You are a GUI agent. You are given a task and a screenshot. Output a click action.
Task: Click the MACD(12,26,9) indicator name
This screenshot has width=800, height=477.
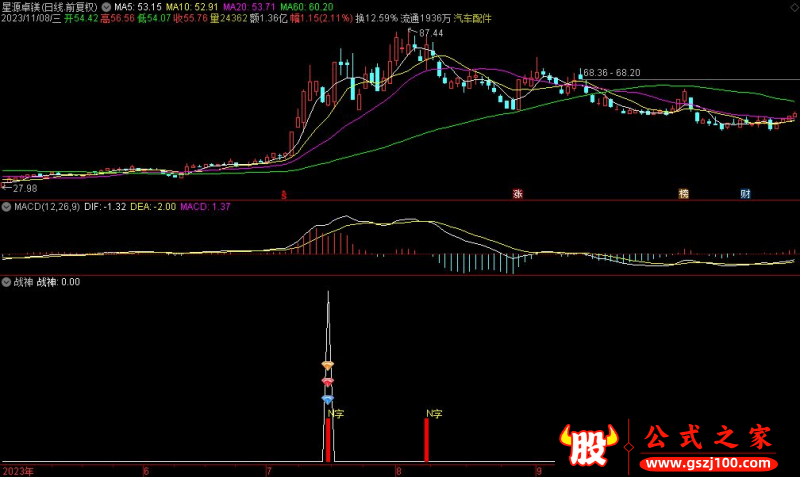point(47,207)
